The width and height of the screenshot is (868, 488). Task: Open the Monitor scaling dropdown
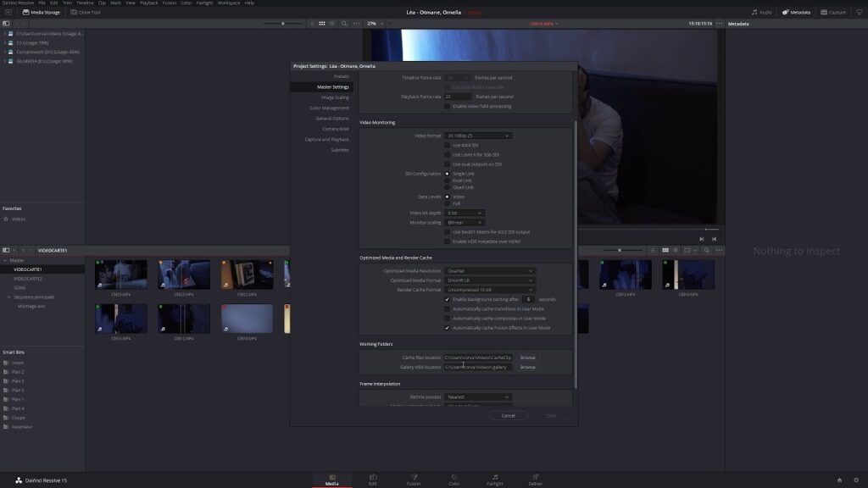465,223
